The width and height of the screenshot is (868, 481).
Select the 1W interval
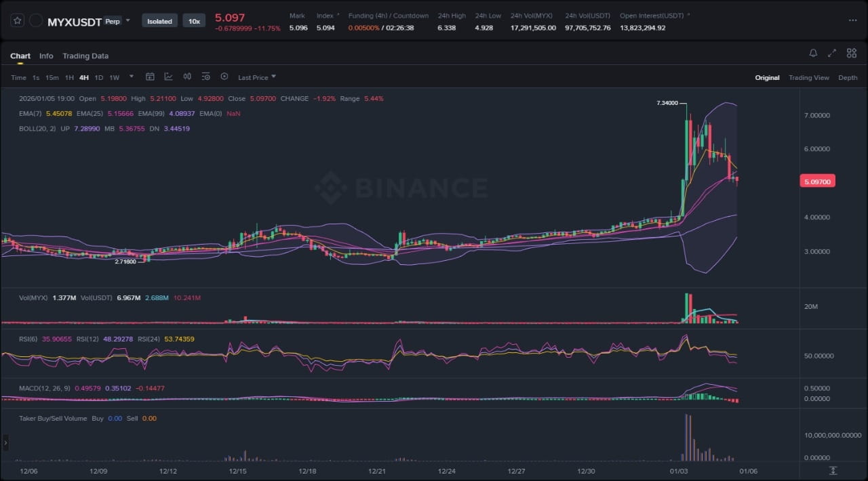(115, 77)
